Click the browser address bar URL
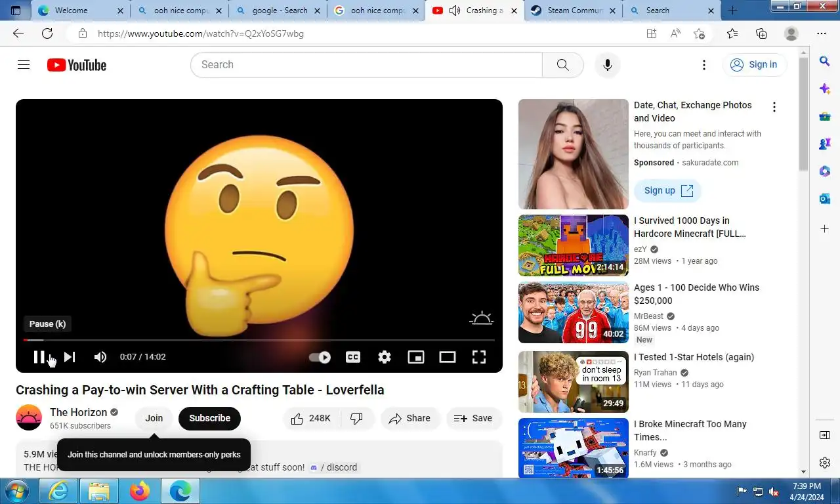This screenshot has height=504, width=840. [x=201, y=33]
